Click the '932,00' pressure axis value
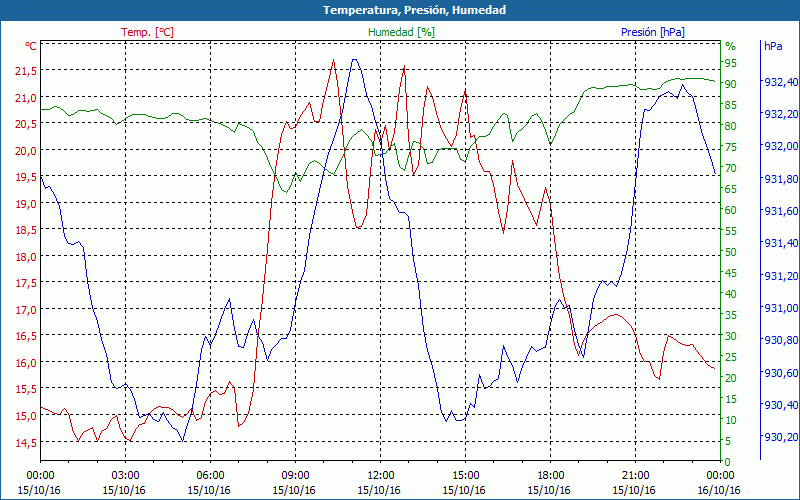Screen dimensions: 800x500 pyautogui.click(x=780, y=146)
